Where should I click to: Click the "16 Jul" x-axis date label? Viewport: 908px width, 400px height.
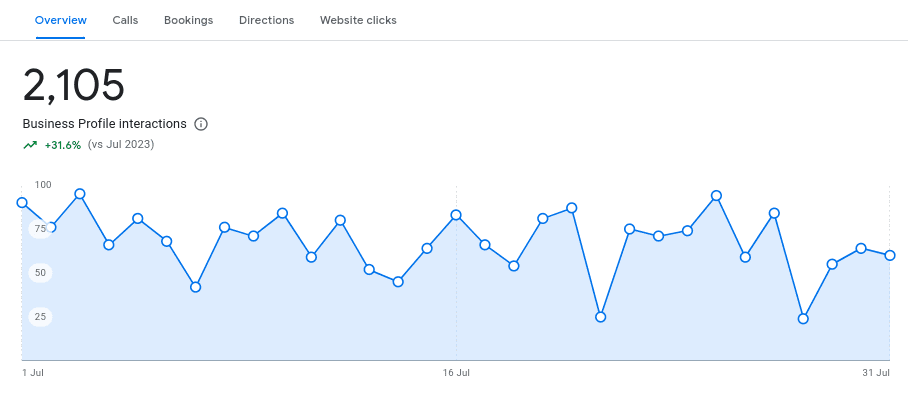click(x=456, y=373)
